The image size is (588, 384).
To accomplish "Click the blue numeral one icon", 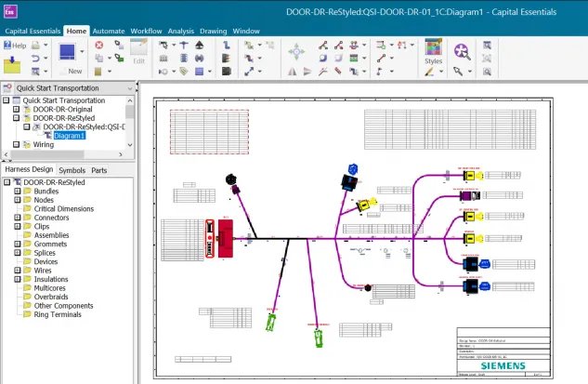I will tap(226, 46).
